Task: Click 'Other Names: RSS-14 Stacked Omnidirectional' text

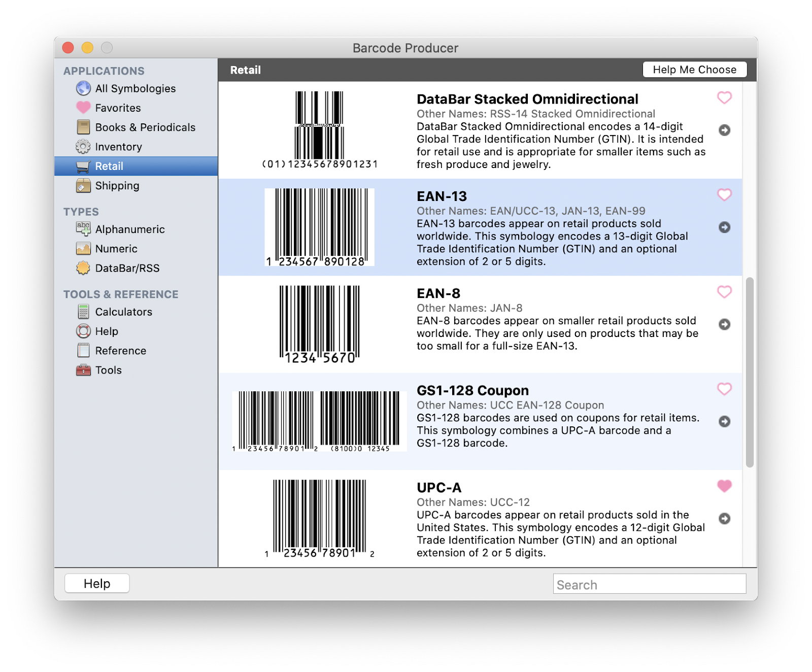Action: pyautogui.click(x=536, y=114)
